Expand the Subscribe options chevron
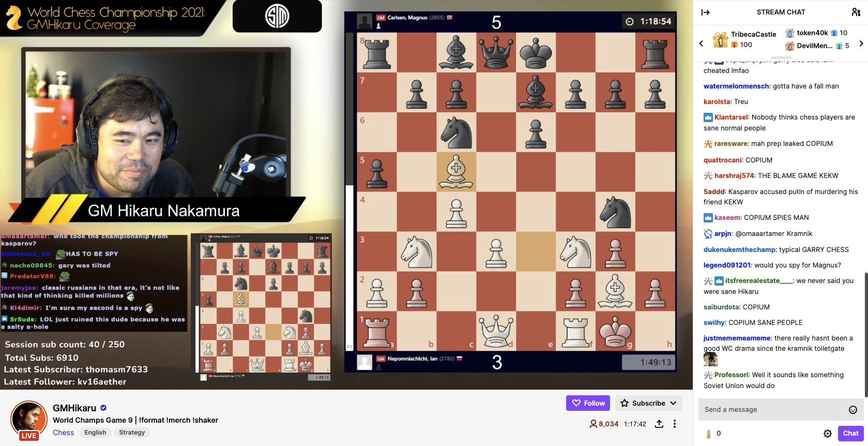Image resolution: width=868 pixels, height=446 pixels. [673, 403]
